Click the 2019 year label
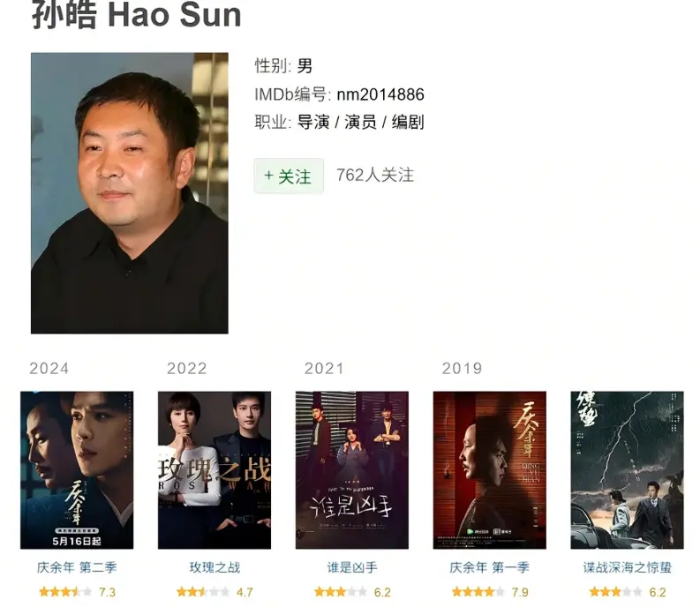700x607 pixels. 462,368
